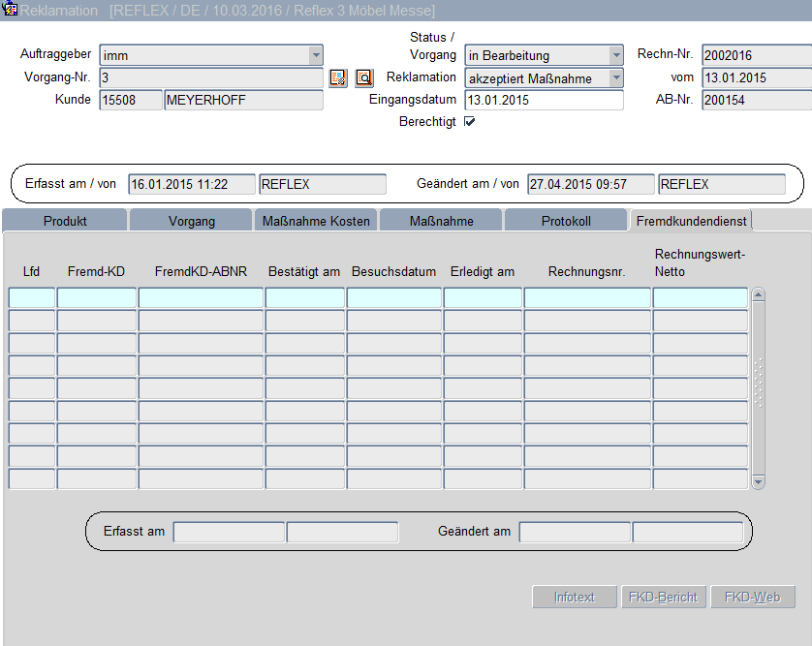Open the Reklamation 'akzeptiert Maßnahme' dropdown

615,77
